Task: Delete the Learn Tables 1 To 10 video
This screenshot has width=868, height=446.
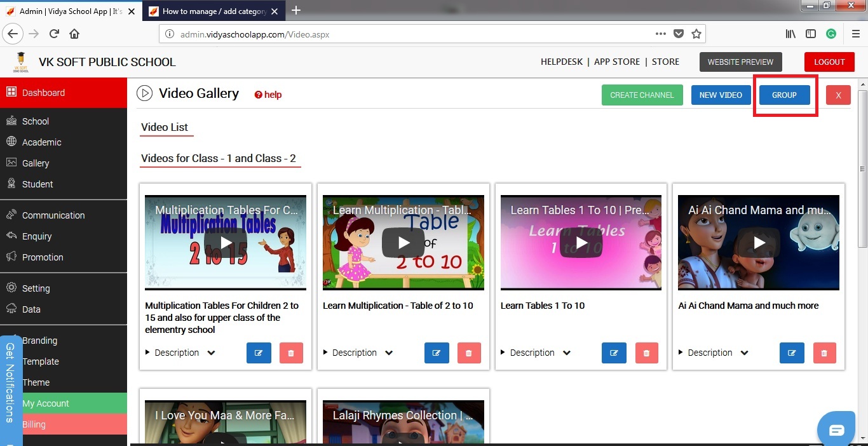Action: click(646, 353)
